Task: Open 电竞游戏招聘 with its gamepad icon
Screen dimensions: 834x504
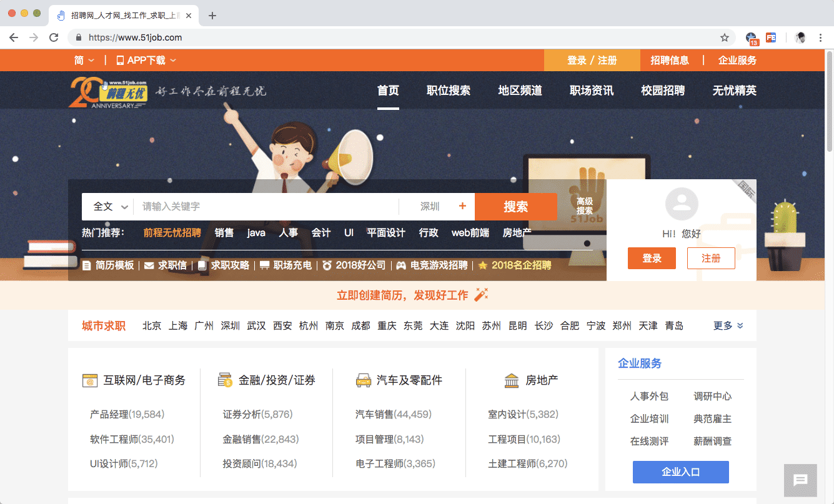Action: point(432,265)
